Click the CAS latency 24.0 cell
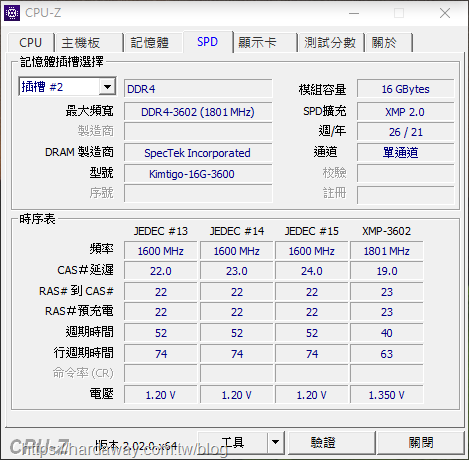This screenshot has width=469, height=460. pyautogui.click(x=311, y=271)
